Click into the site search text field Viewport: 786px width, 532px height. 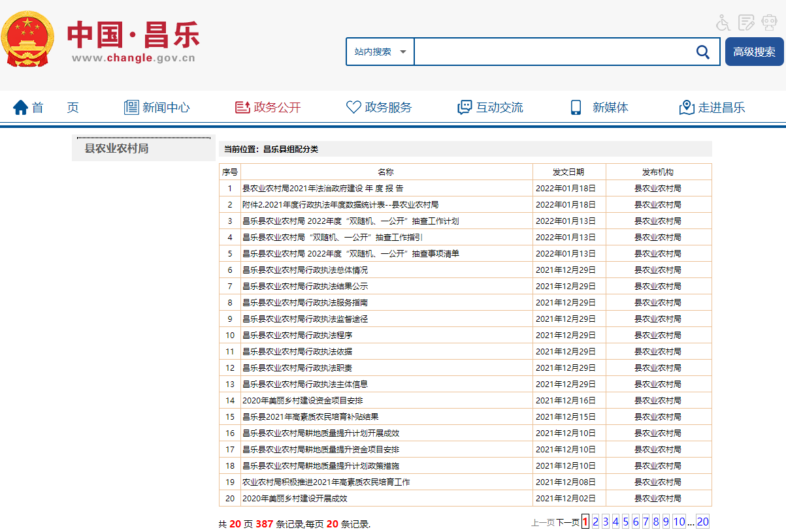tap(552, 52)
